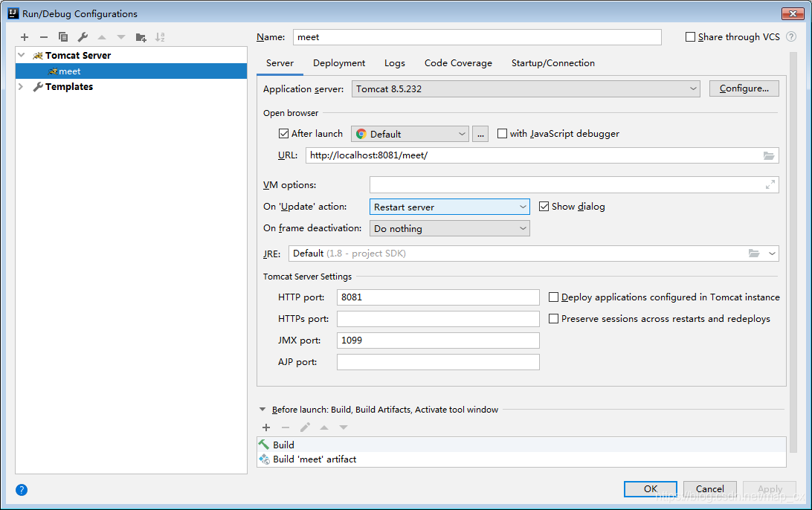The width and height of the screenshot is (812, 510).
Task: Select the meet configuration in tree
Action: [131, 71]
